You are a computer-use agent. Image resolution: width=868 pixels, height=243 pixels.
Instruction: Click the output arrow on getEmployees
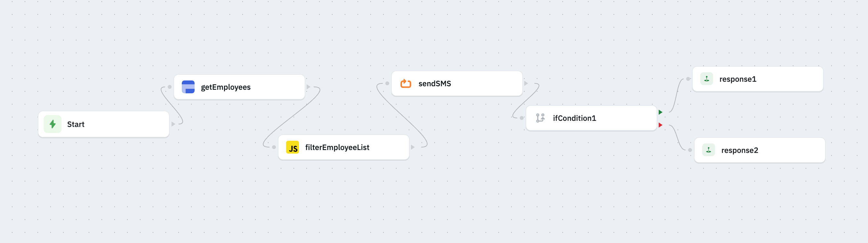pyautogui.click(x=309, y=87)
